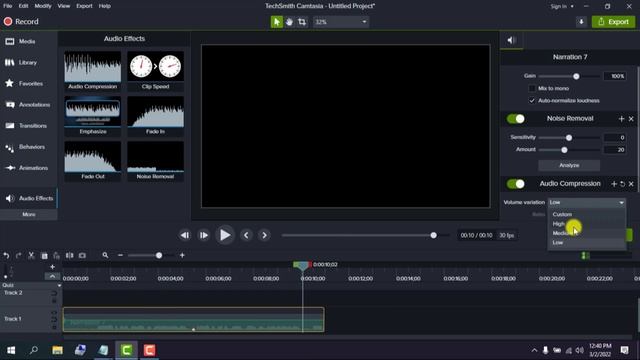640x360 pixels.
Task: Choose Medium in Volume variation list
Action: coord(587,233)
